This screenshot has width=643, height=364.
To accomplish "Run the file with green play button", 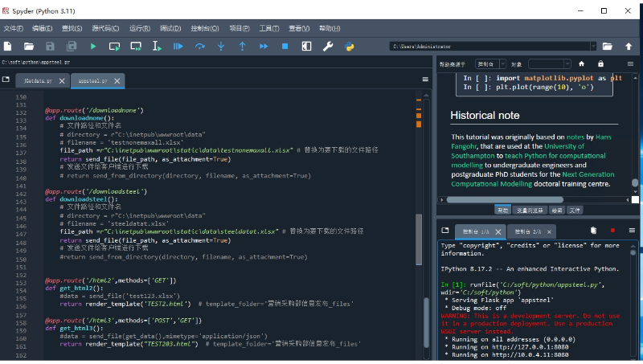I will point(93,47).
